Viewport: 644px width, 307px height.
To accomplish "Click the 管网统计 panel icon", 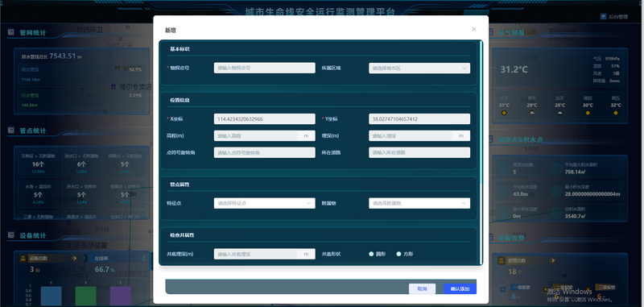I will (x=11, y=32).
